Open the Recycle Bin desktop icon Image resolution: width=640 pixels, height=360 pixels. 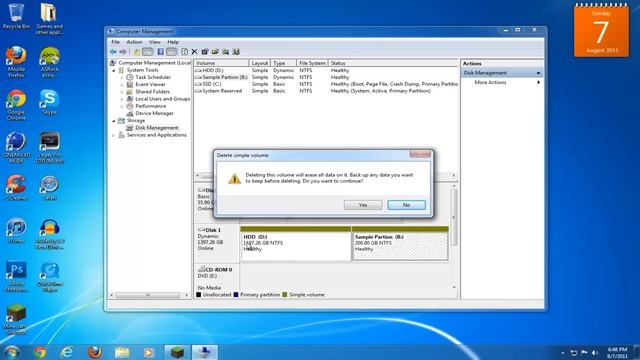16,16
